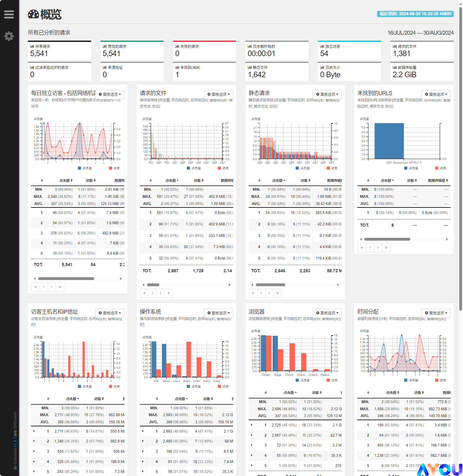Click the blue bar in 未找到的URLS chart
Image resolution: width=463 pixels, height=476 pixels.
[x=389, y=141]
